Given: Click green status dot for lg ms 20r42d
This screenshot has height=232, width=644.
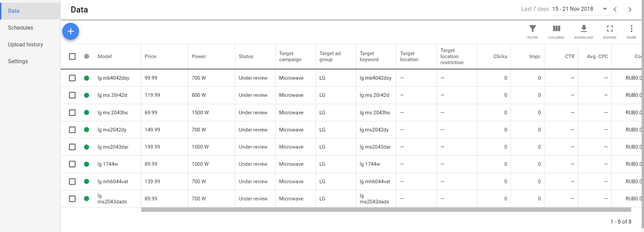Looking at the screenshot, I should click(86, 95).
